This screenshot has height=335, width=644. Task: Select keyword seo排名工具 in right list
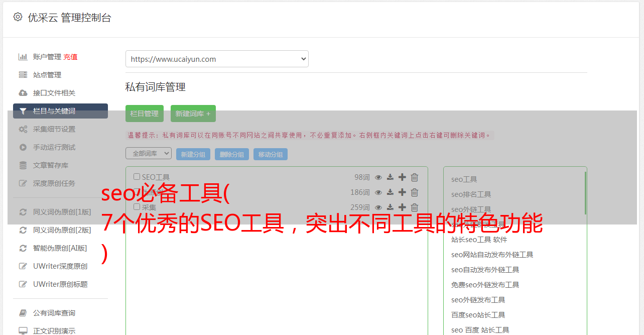tap(471, 194)
